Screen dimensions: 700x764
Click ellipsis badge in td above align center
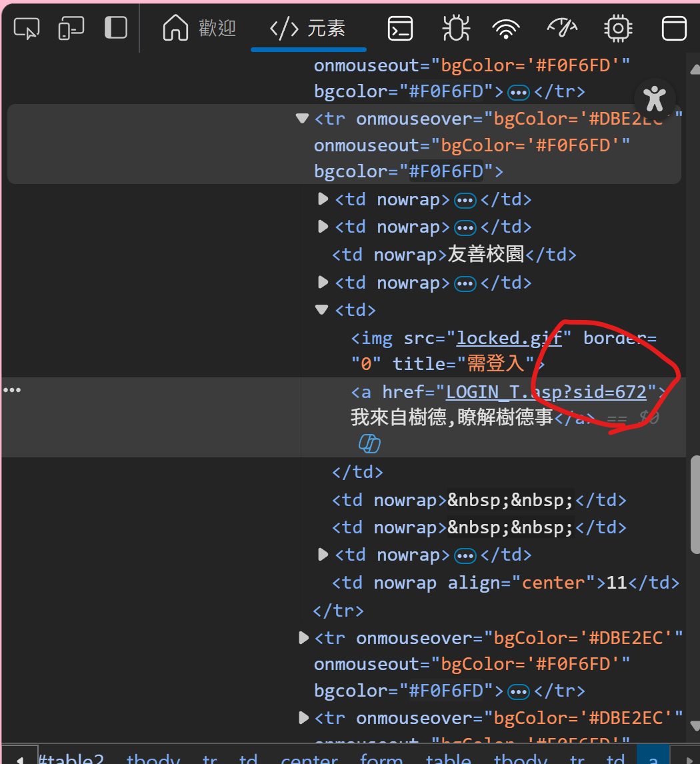[465, 555]
